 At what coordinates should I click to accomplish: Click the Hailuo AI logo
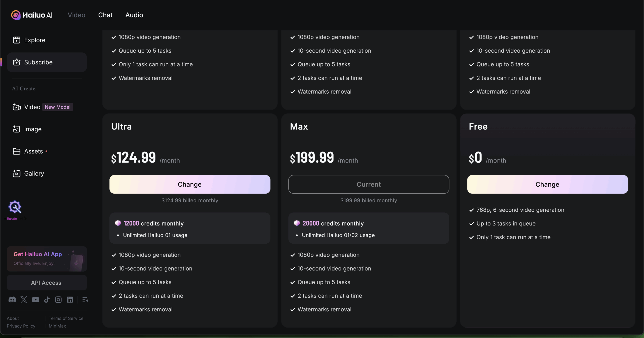32,15
